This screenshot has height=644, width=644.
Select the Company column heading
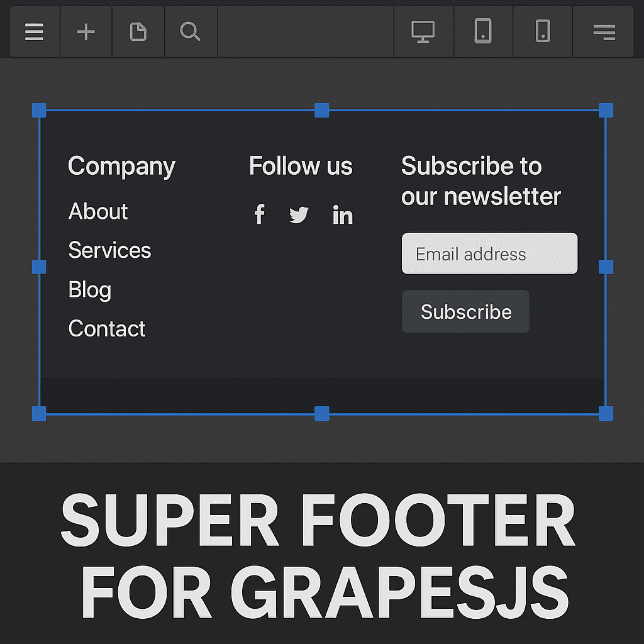121,166
